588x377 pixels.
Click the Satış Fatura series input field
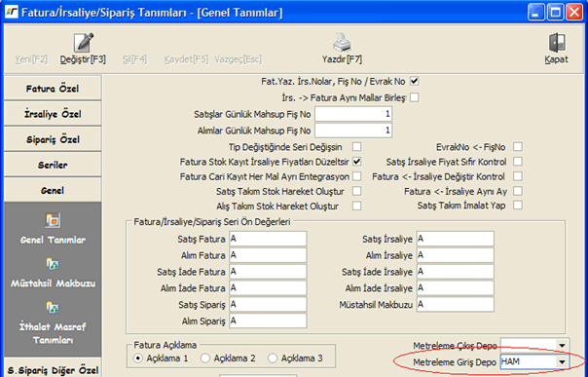[x=268, y=239]
